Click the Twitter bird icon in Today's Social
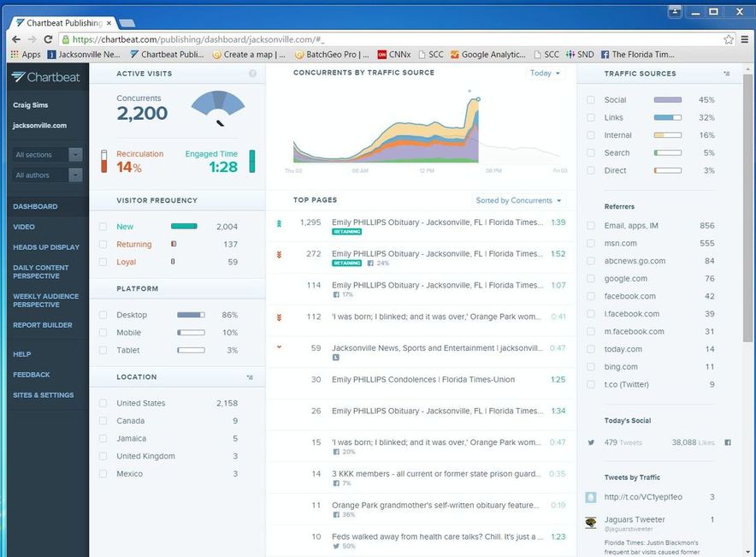The width and height of the screenshot is (756, 557). tap(591, 442)
